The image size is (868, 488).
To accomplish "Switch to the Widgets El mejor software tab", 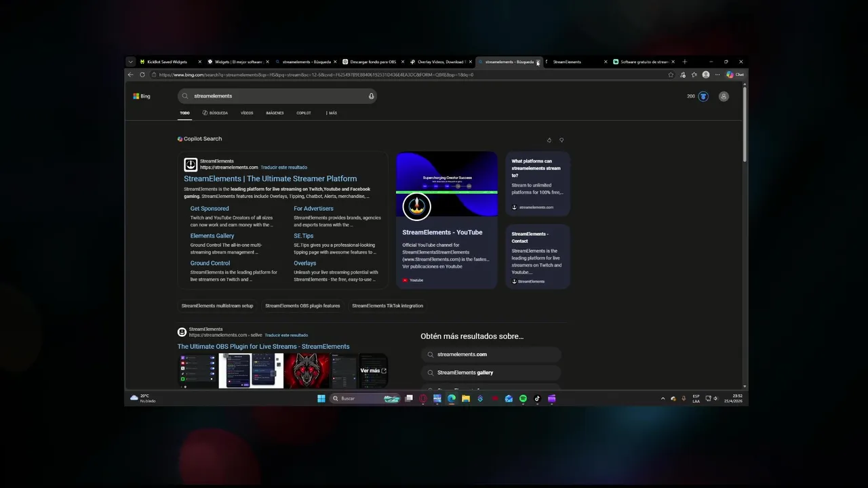I will coord(237,62).
